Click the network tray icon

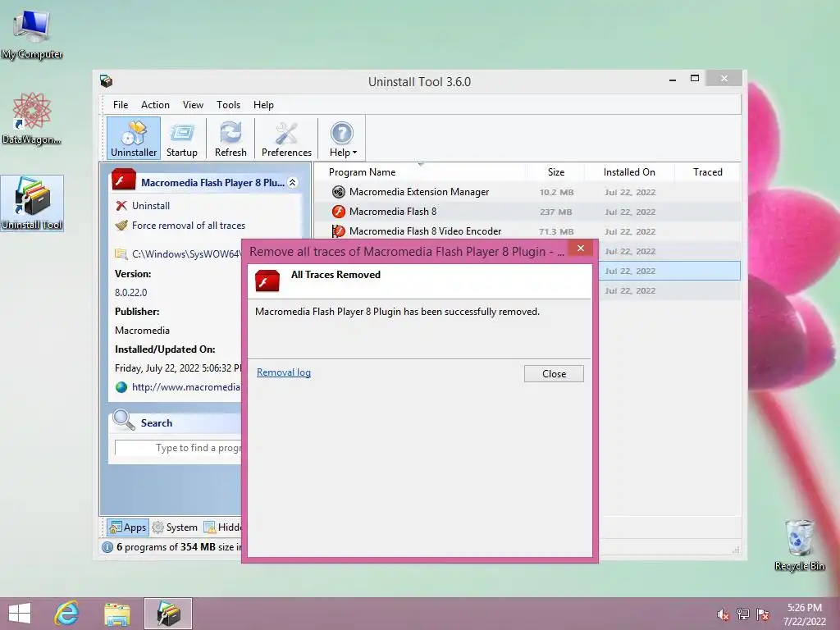pos(743,614)
